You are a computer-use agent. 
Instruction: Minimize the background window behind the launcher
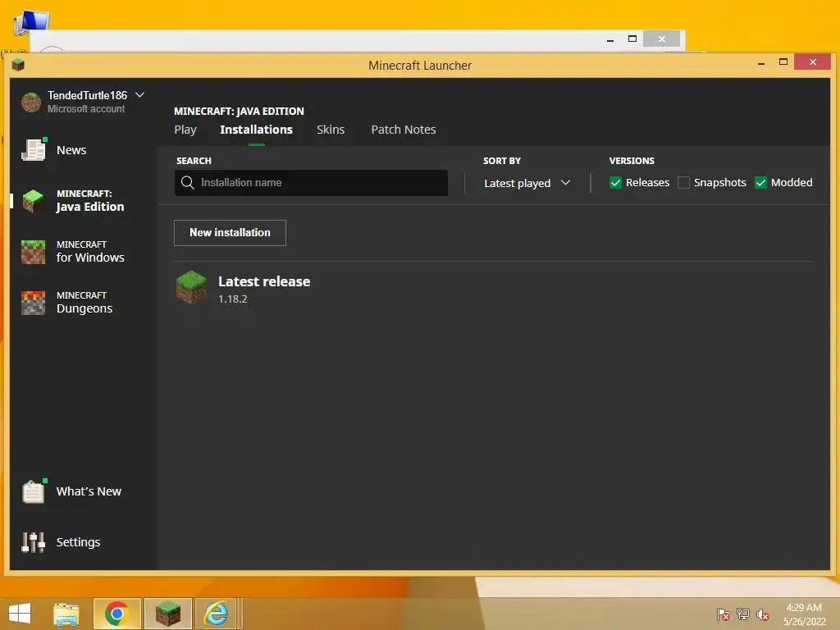pos(610,39)
